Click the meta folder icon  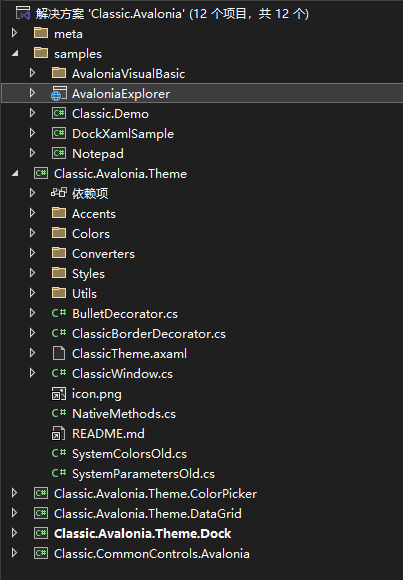pyautogui.click(x=41, y=33)
